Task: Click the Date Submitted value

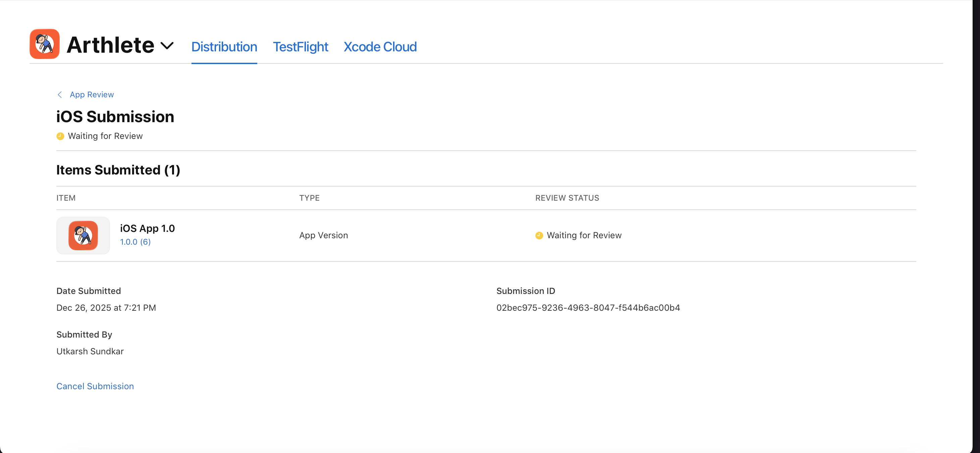Action: [106, 308]
